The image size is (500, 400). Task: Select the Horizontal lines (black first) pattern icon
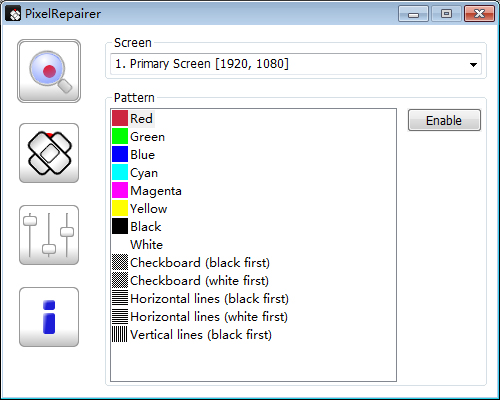[120, 298]
